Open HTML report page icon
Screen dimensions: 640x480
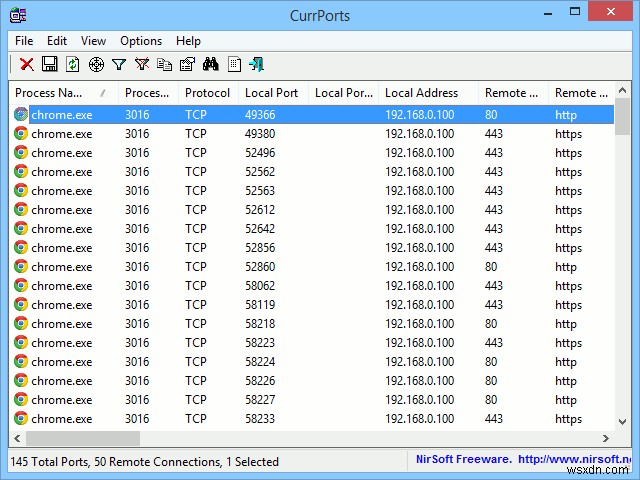(x=234, y=64)
